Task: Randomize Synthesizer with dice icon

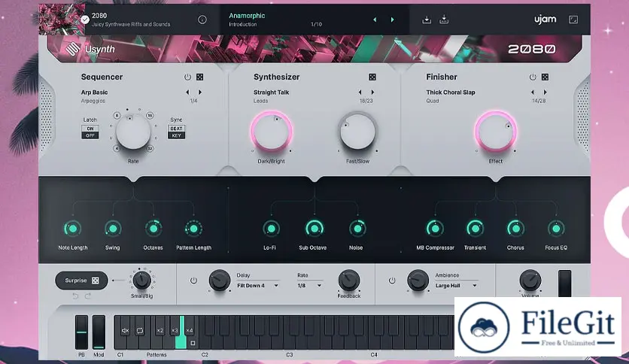Action: pyautogui.click(x=372, y=77)
